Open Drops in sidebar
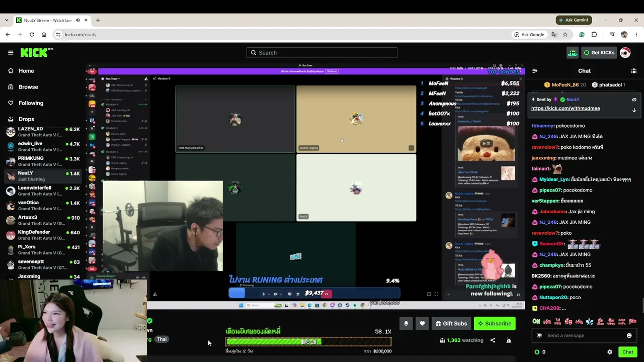 (26, 119)
